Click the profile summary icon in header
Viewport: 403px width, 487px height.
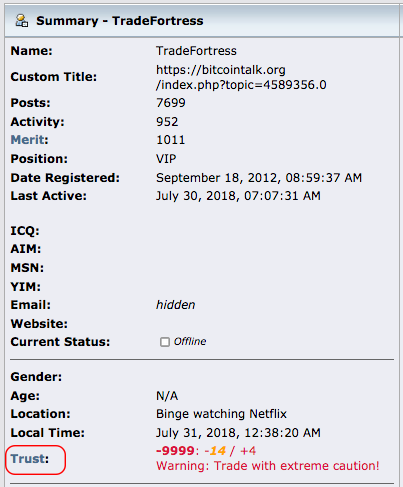(x=22, y=21)
